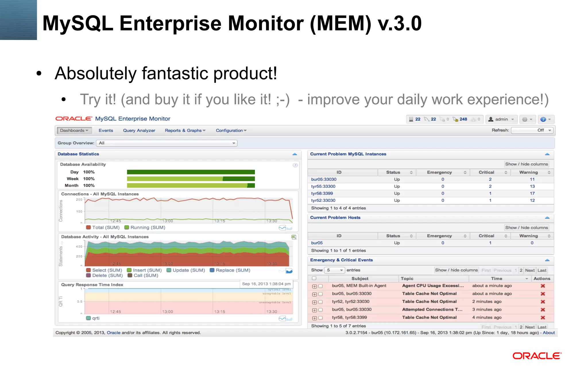Sort instances table by Critical column arrows
Viewport: 588px width, 369px height.
tap(506, 172)
